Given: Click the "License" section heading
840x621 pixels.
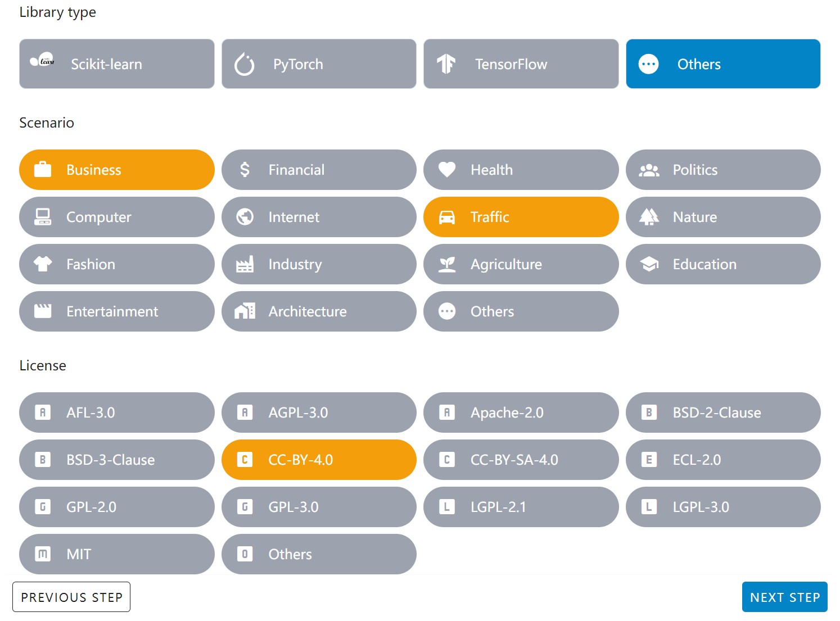Looking at the screenshot, I should coord(43,365).
